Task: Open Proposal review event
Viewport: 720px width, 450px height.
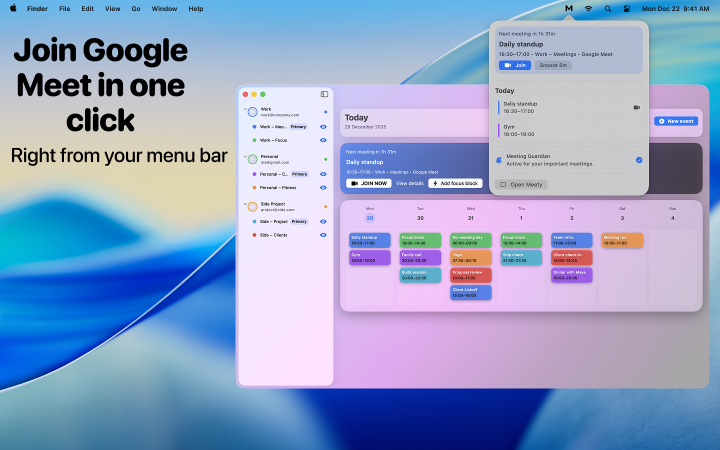Action: (x=471, y=275)
